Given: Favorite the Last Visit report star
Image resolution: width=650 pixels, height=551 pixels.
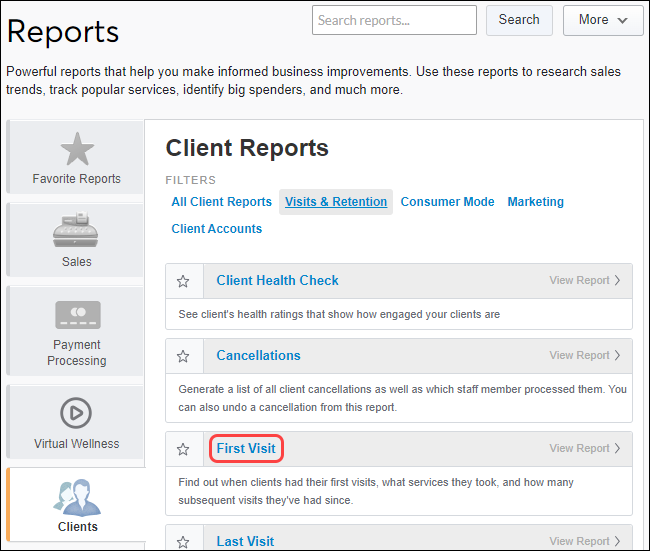Looking at the screenshot, I should (183, 541).
